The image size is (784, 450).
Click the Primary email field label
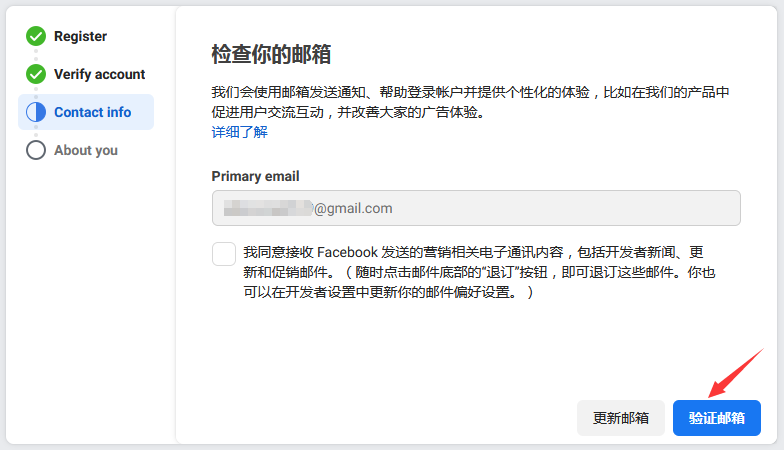[255, 176]
